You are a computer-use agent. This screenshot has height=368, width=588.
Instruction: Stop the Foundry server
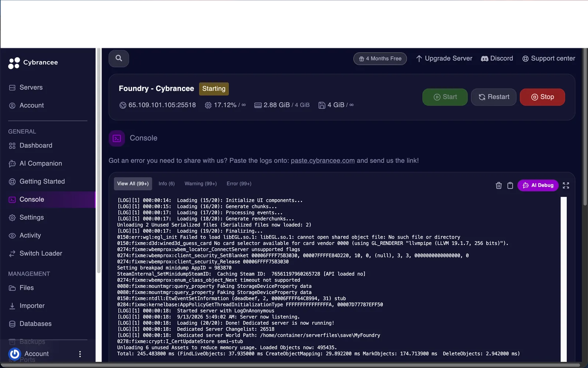coord(542,97)
